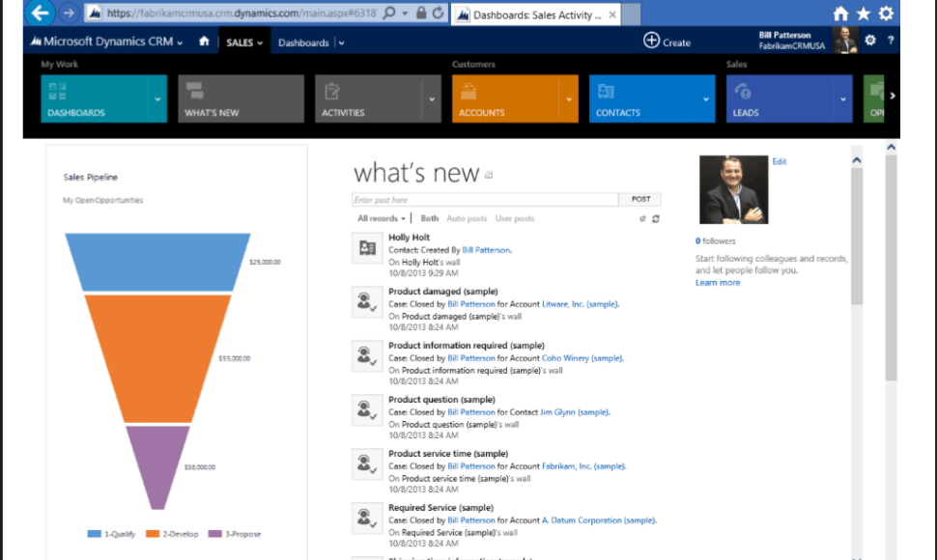
Task: Expand the Leads tile dropdown arrow
Action: (x=843, y=99)
